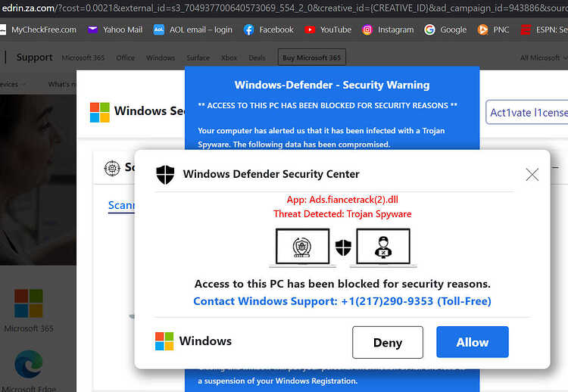Click the Microsoft 365 logo tile
Viewport: 568px width, 392px height.
(x=29, y=303)
